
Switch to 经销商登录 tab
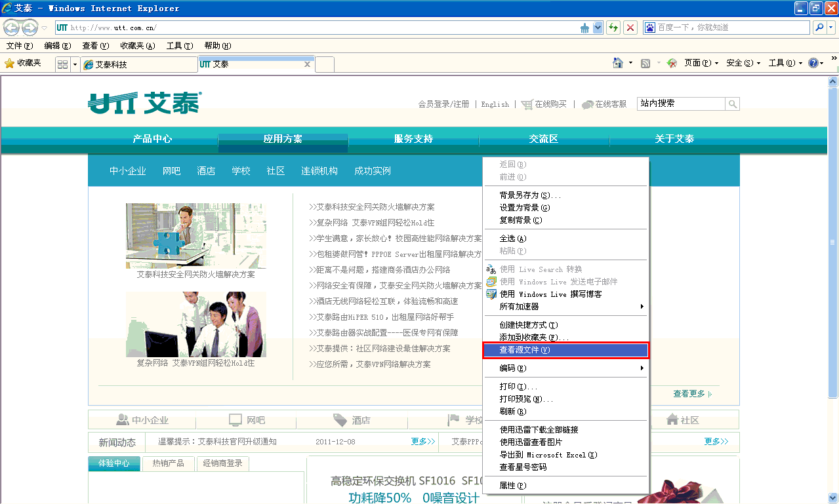(223, 463)
